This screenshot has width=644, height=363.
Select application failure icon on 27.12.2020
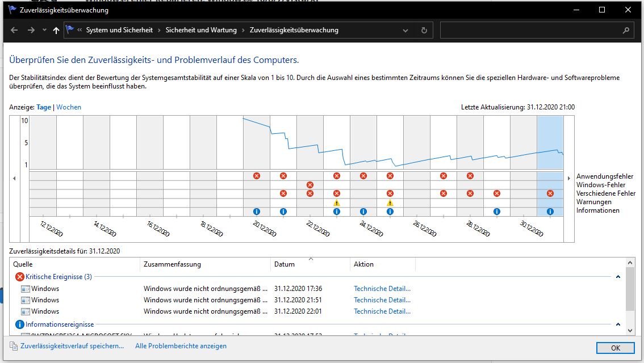pos(444,176)
